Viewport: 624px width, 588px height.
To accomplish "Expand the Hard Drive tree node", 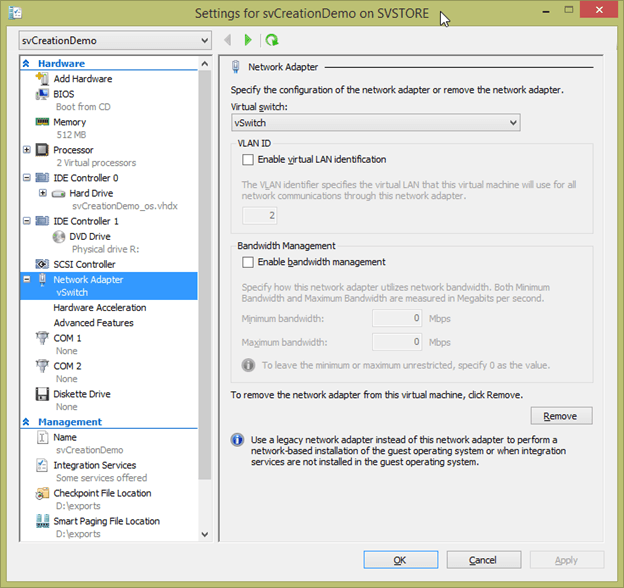I will click(43, 193).
